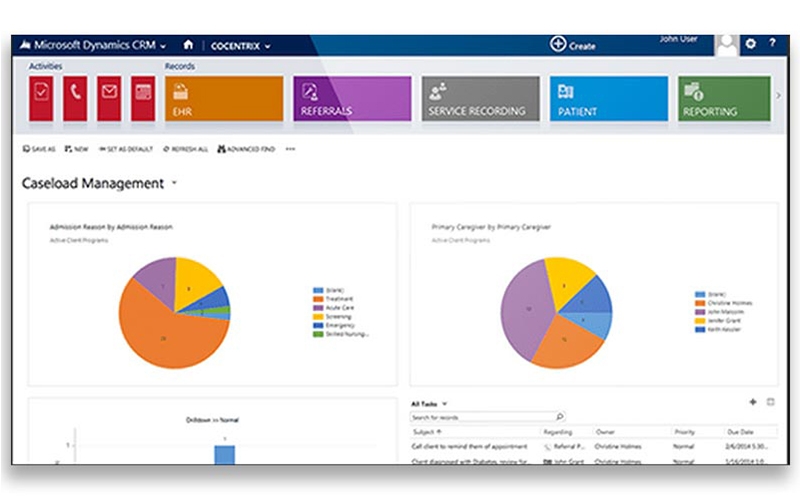The width and height of the screenshot is (800, 500).
Task: Open Advanced Find from command bar
Action: click(246, 149)
